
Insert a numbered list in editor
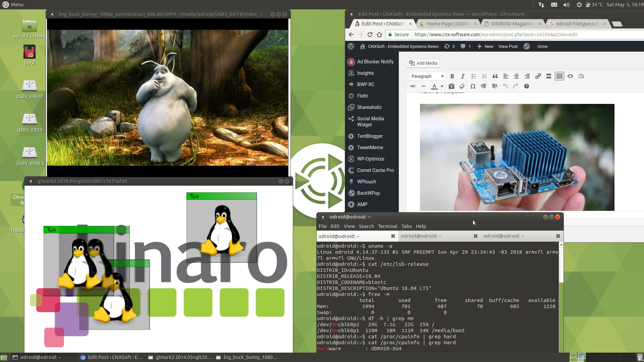[484, 76]
